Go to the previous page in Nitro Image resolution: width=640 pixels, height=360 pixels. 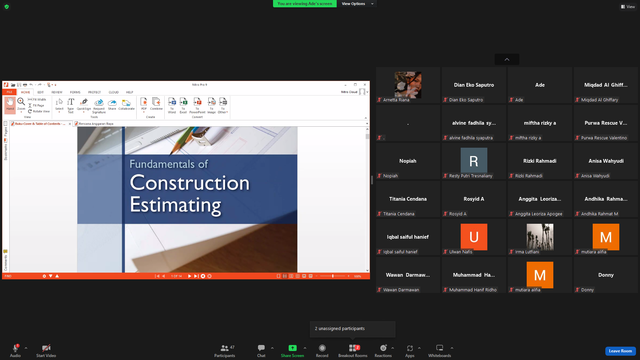(164, 276)
